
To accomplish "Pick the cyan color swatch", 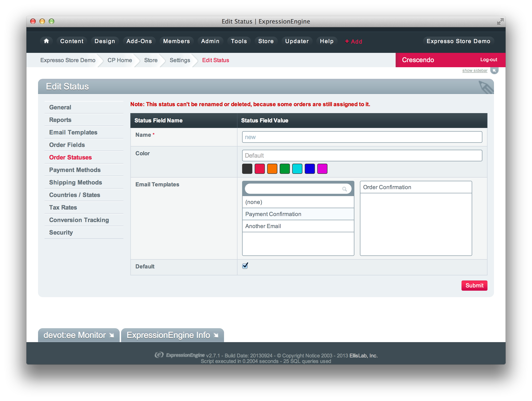I will pyautogui.click(x=297, y=169).
